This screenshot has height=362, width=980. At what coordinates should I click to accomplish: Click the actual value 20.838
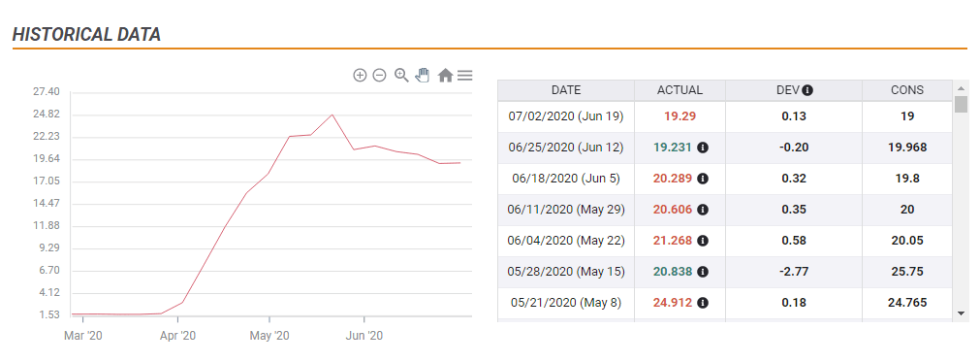click(673, 272)
